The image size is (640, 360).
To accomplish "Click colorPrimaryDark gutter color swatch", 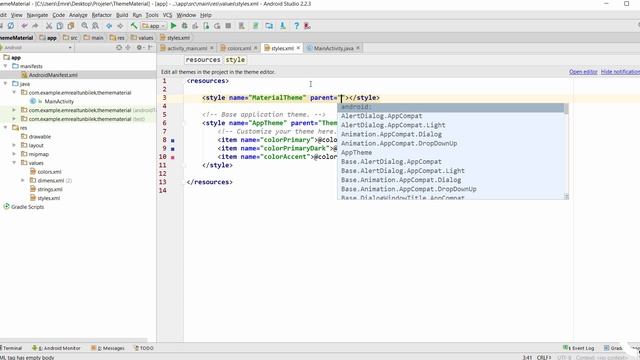I will [173, 149].
